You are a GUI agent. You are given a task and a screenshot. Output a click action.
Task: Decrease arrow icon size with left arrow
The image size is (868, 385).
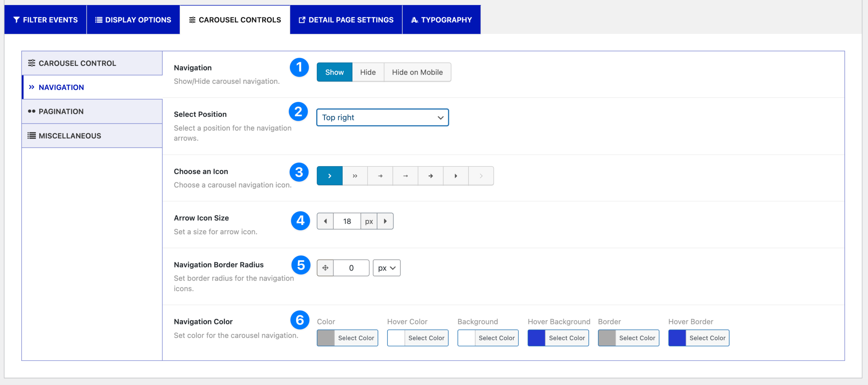tap(325, 221)
